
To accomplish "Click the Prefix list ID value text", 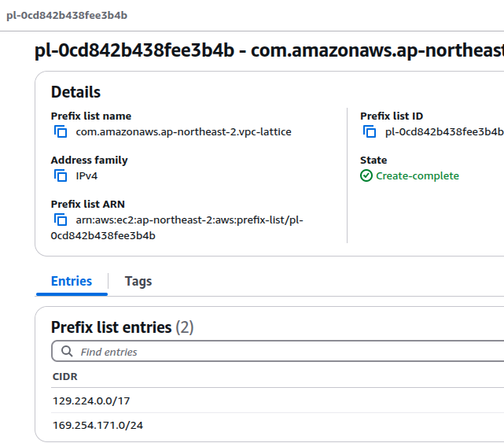I will pyautogui.click(x=444, y=132).
